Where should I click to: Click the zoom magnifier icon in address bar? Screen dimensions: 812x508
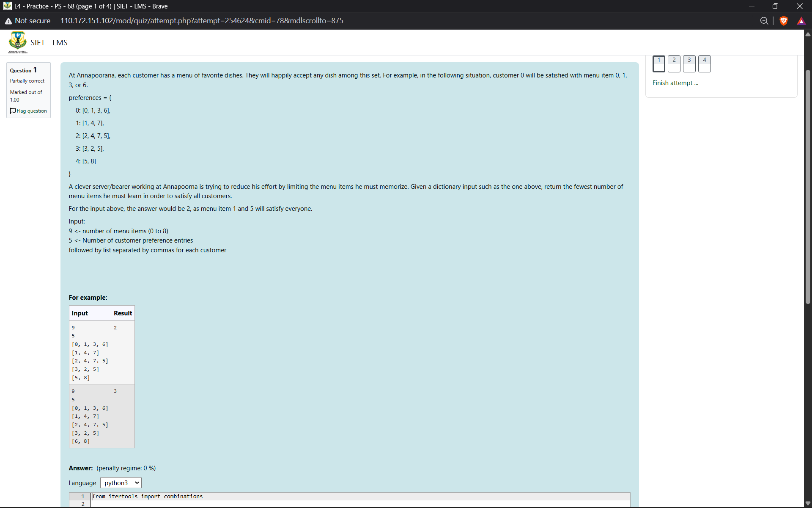tap(764, 21)
